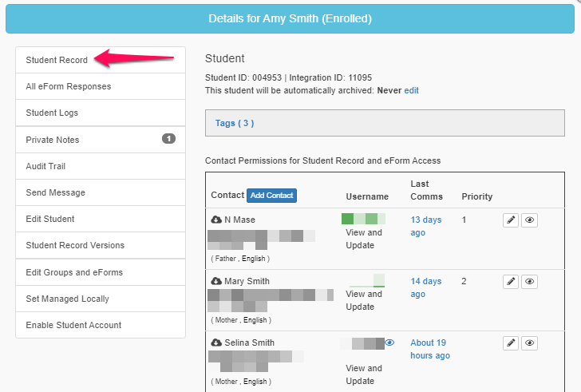Click pencil edit icon for Selina Smith

pos(511,343)
